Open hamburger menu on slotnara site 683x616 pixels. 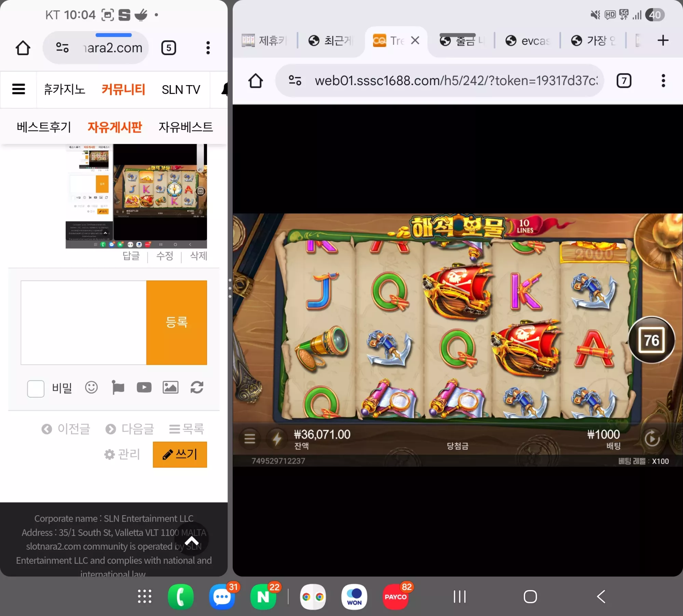click(18, 89)
